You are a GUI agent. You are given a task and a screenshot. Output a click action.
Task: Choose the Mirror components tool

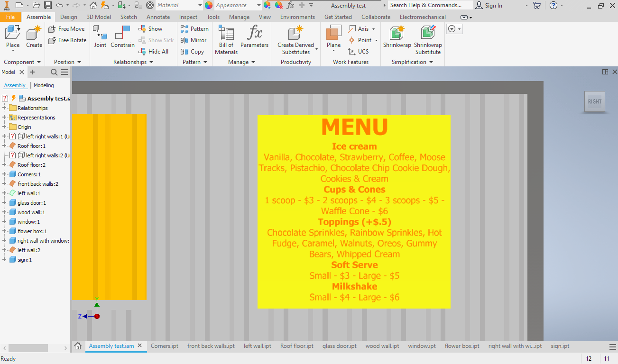(x=194, y=40)
